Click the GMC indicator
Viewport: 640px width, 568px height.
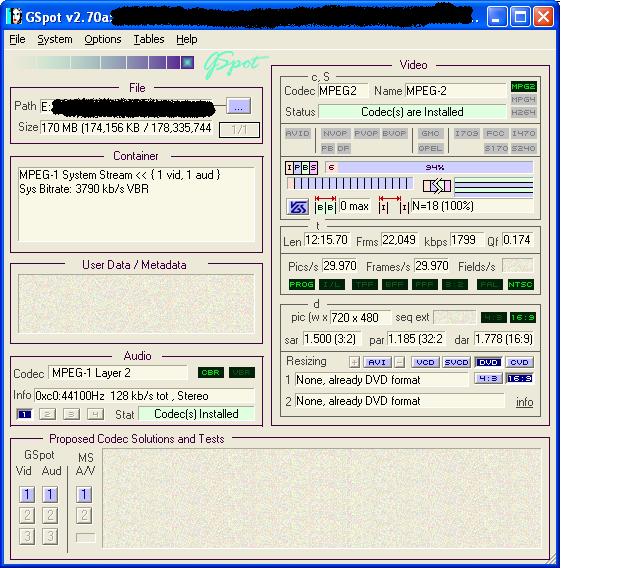coord(430,133)
